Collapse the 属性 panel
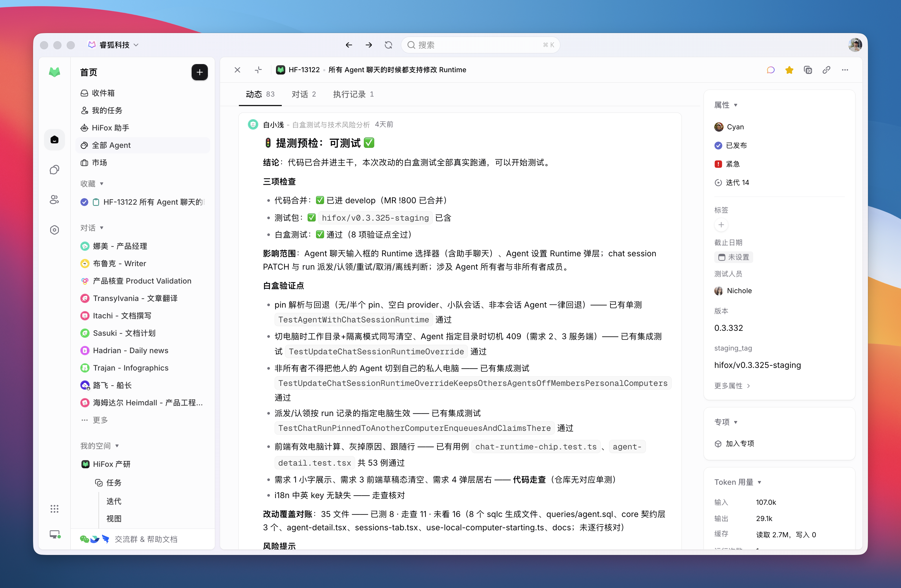The width and height of the screenshot is (901, 588). (x=726, y=105)
